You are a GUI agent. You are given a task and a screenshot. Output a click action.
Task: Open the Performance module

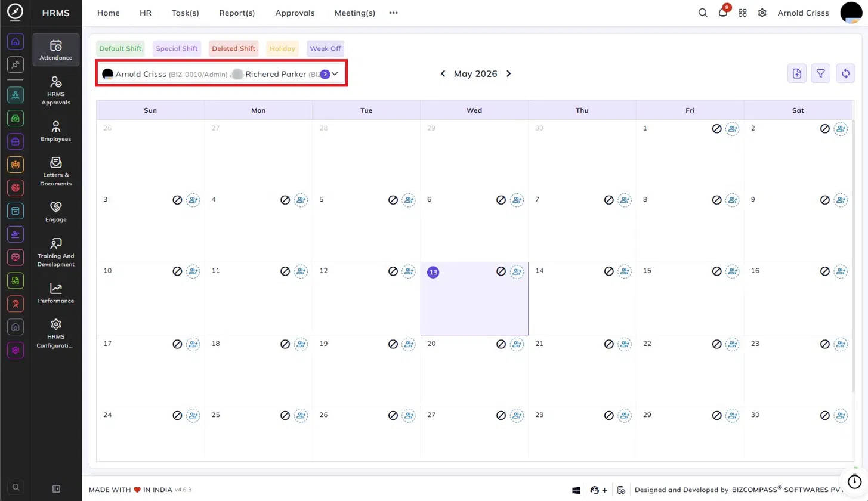(56, 293)
